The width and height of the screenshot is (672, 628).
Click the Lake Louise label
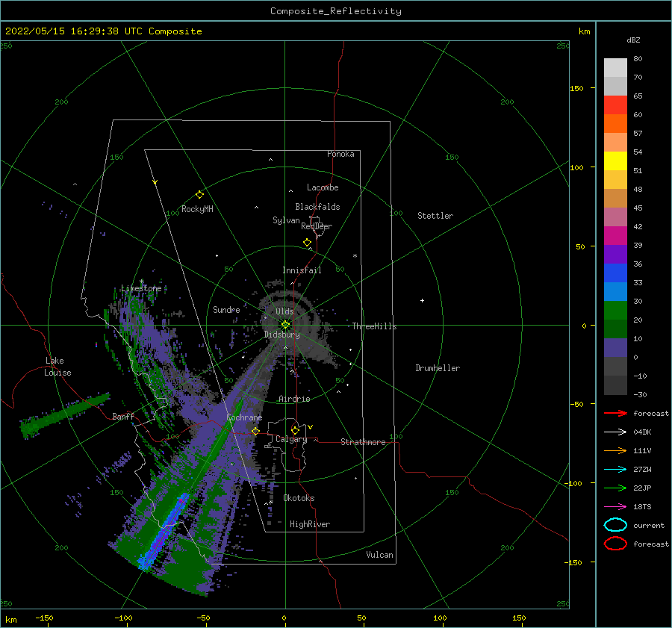click(x=57, y=367)
